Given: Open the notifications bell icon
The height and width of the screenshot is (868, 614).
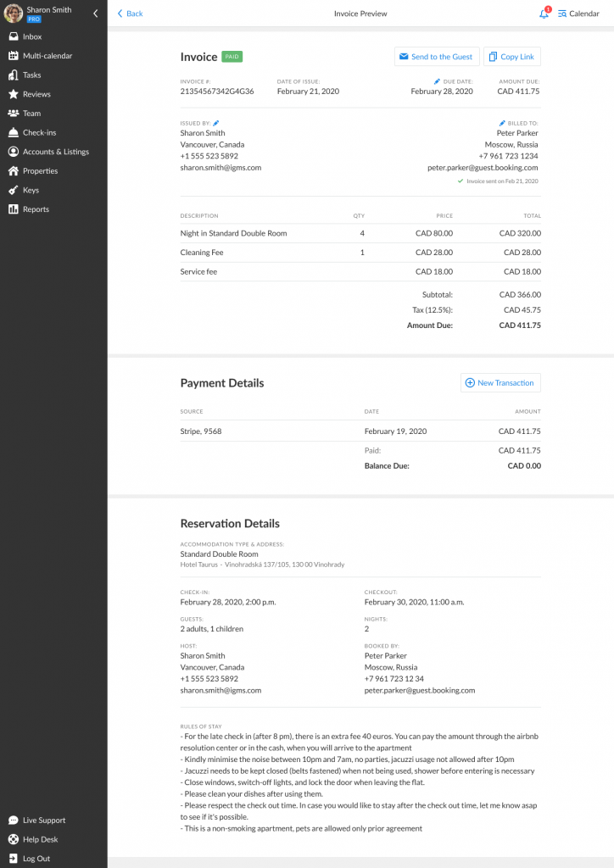Looking at the screenshot, I should coord(544,14).
